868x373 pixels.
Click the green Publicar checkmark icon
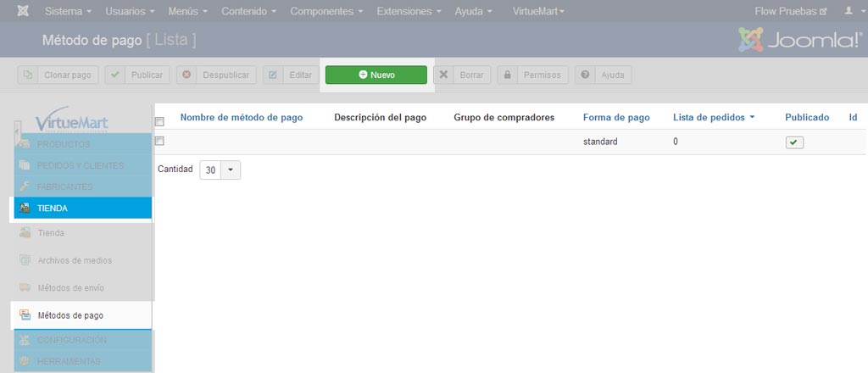point(114,75)
